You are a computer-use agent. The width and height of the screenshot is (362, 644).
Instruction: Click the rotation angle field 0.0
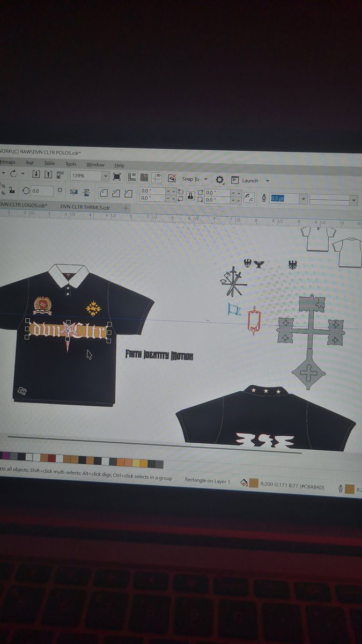[42, 191]
